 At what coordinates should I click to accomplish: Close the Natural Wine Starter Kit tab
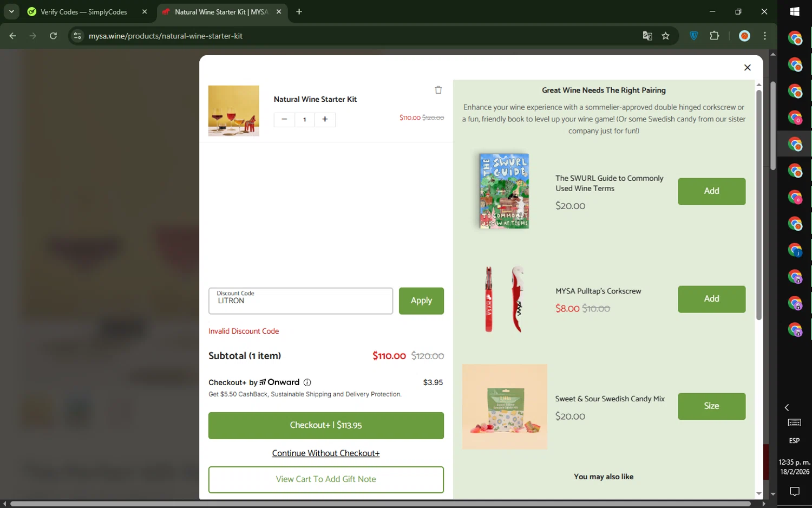(x=279, y=12)
